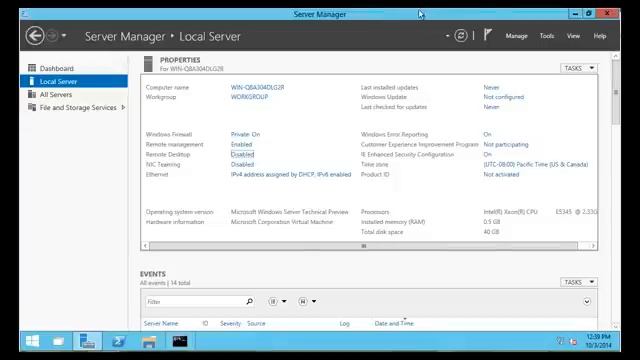This screenshot has width=640, height=360.
Task: Click properties scroll right arrow
Action: pos(593,246)
